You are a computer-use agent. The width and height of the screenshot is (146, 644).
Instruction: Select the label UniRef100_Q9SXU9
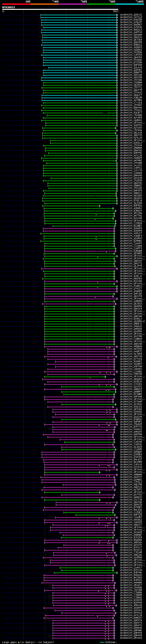[131, 75]
